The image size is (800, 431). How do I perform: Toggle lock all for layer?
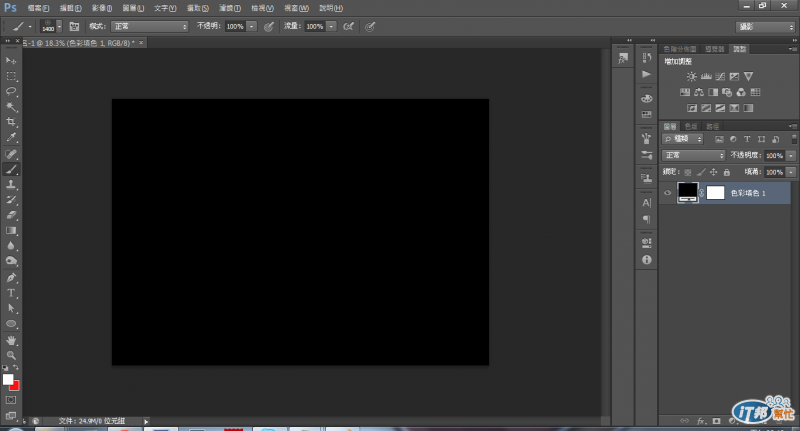[727, 172]
